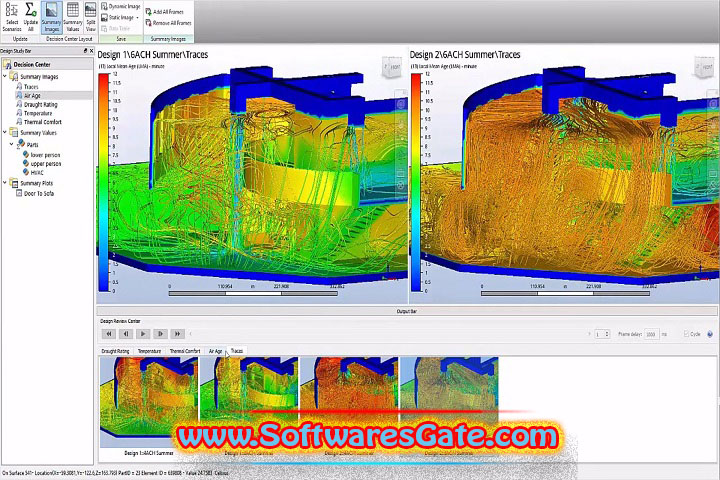
Task: Open help icon in Design Review Center
Action: (710, 334)
